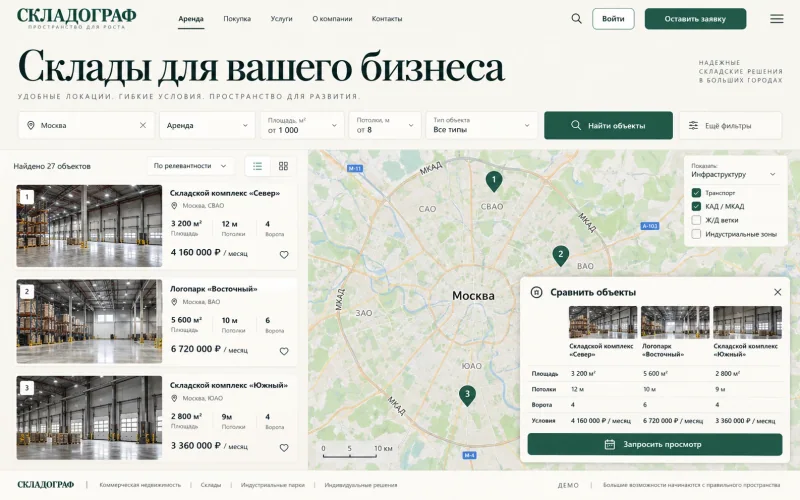Click the 4 160 000 ₽ / месяц listing price
The height and width of the screenshot is (500, 800).
209,253
